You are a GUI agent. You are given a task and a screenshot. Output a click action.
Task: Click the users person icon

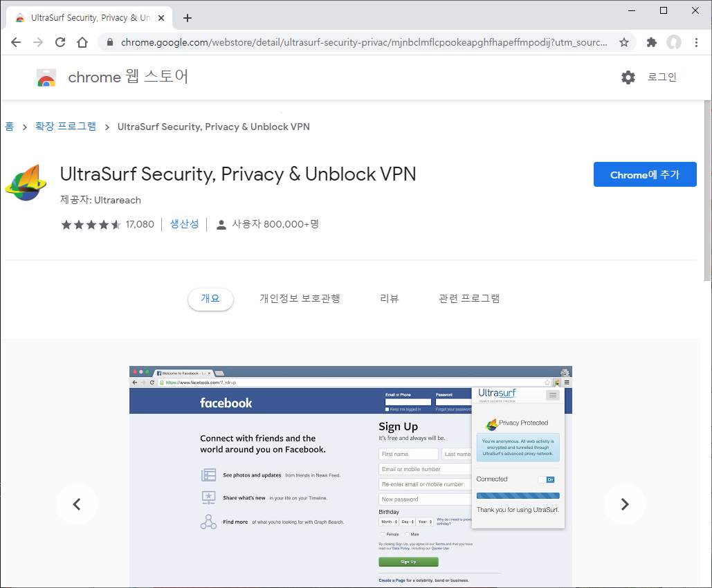point(221,224)
